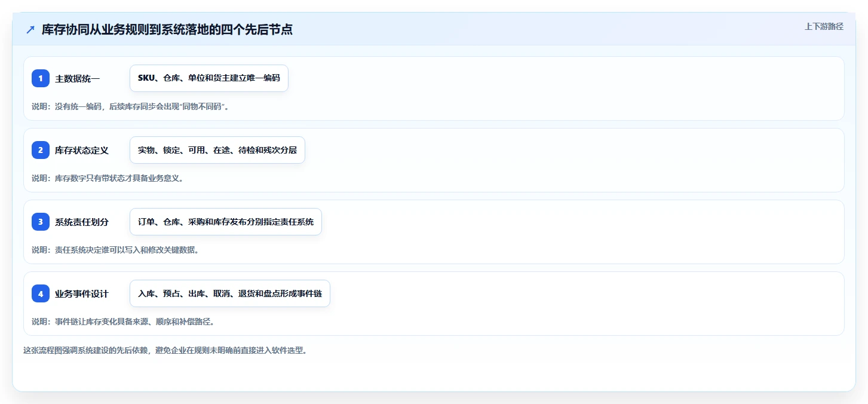
Task: Click the 入库、预占、出库、取消、退货和盘点形成事件链 chip
Action: click(x=230, y=293)
